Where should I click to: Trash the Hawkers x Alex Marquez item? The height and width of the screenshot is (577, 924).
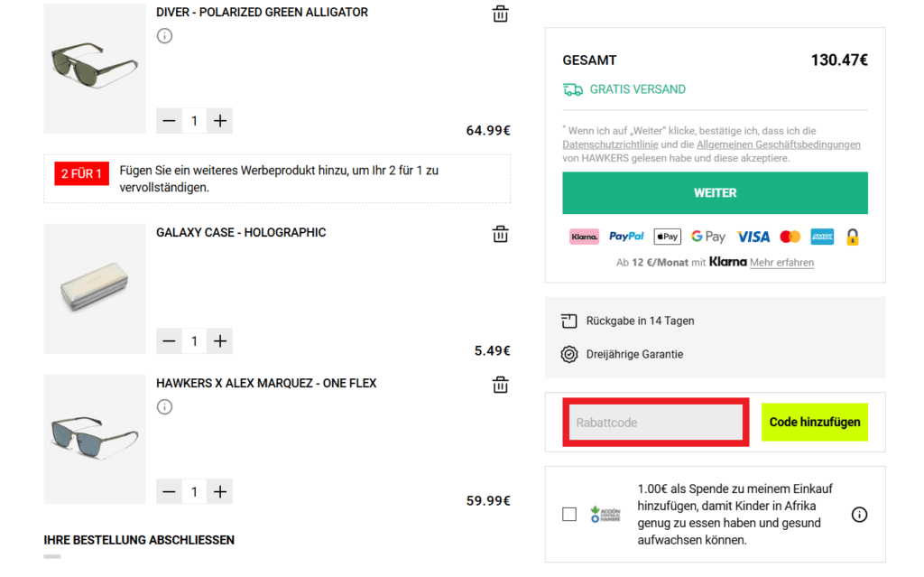click(500, 385)
